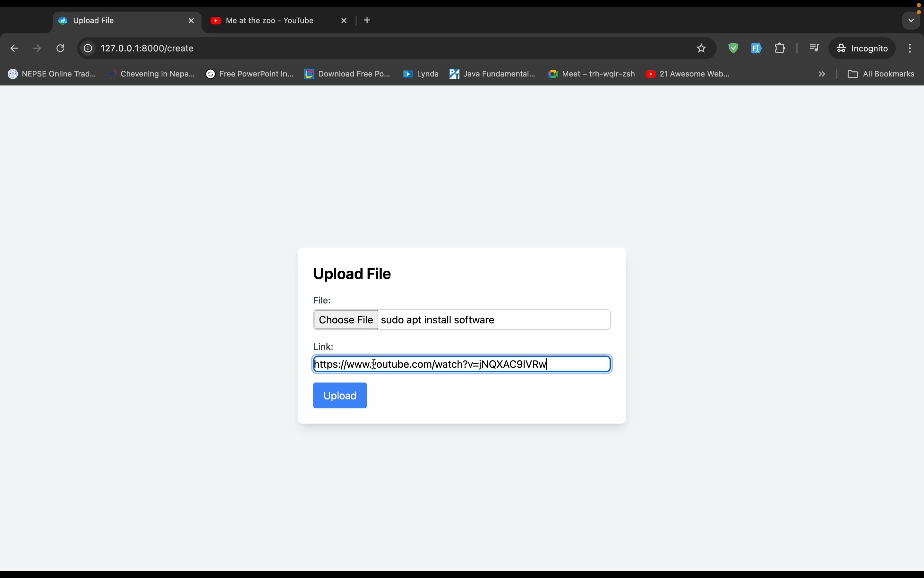Click the Link input field

[462, 364]
